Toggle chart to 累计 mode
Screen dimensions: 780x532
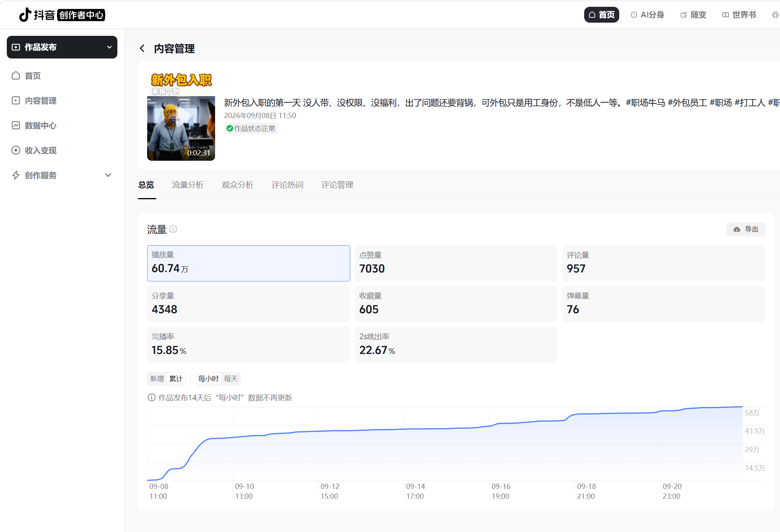pyautogui.click(x=176, y=378)
